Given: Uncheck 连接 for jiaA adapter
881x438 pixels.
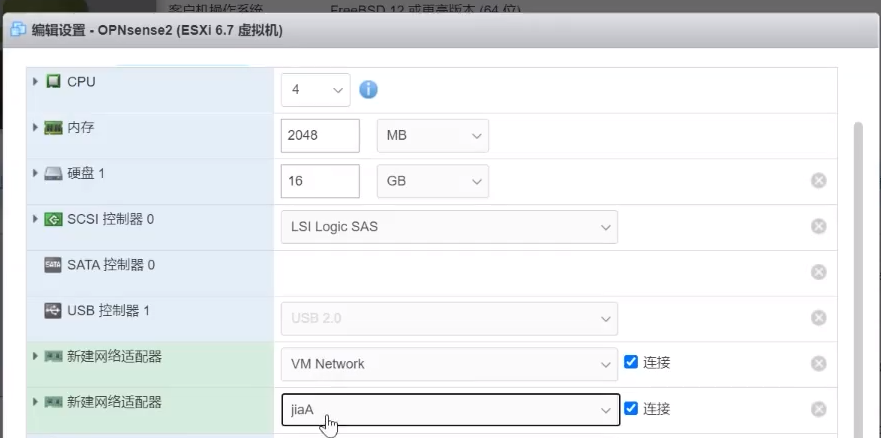Looking at the screenshot, I should click(x=631, y=408).
